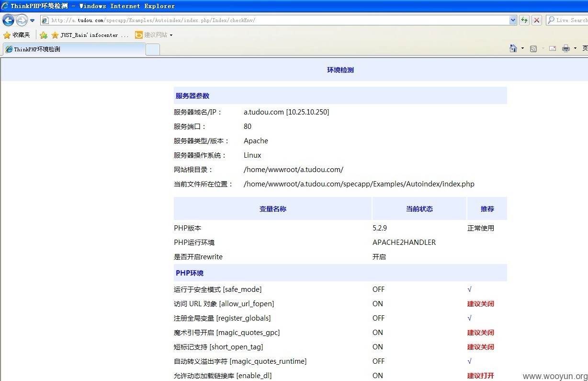588x381 pixels.
Task: Expand the Home button dropdown arrow
Action: click(x=522, y=48)
